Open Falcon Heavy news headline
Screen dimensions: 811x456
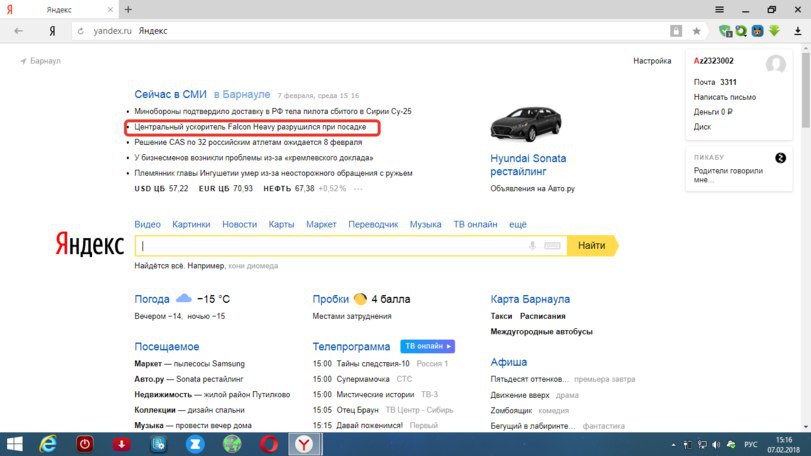(250, 127)
